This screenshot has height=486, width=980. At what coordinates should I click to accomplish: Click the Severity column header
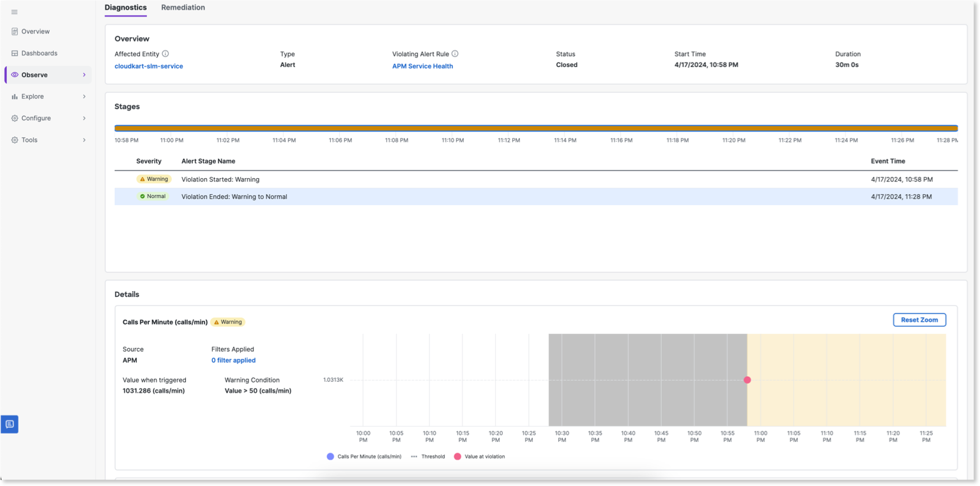click(x=149, y=161)
